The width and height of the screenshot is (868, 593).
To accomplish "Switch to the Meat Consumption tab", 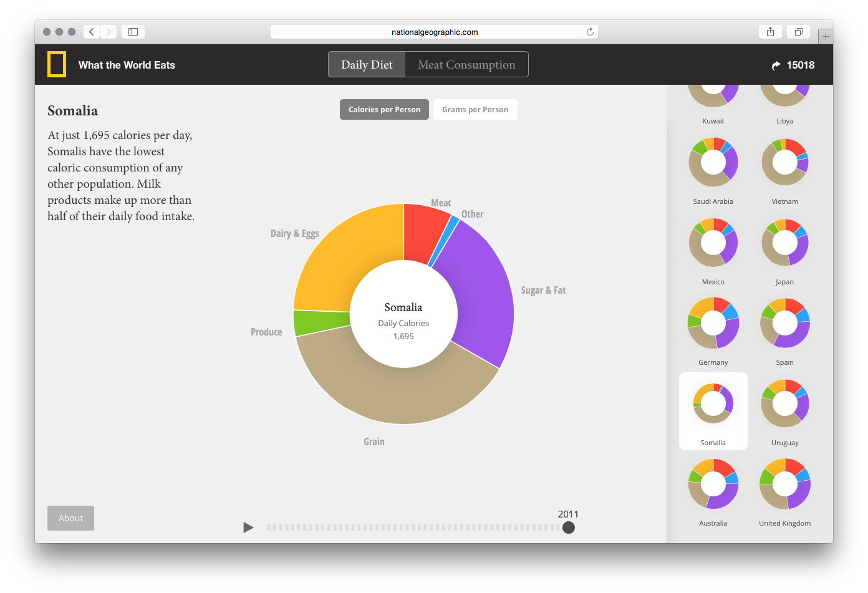I will [466, 65].
